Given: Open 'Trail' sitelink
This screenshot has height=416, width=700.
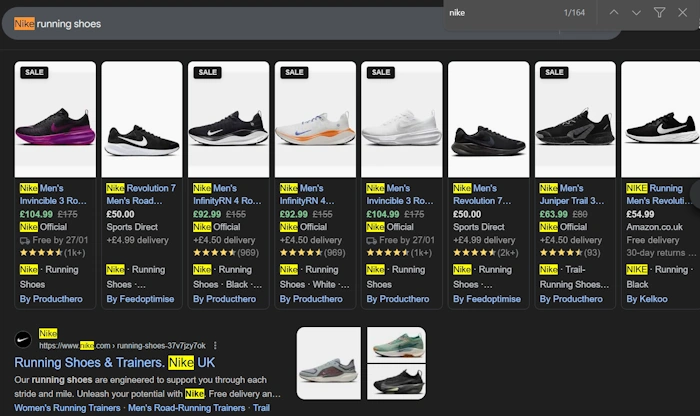Looking at the screenshot, I should pos(262,408).
